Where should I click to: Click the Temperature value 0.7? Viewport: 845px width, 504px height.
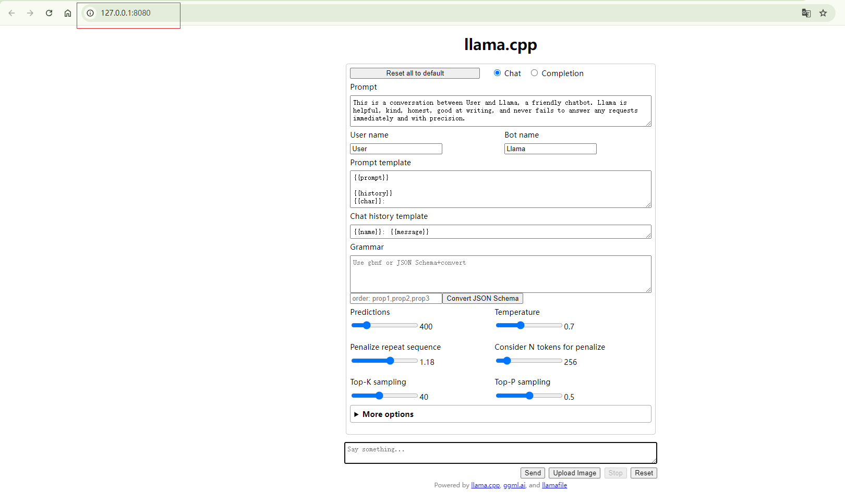pyautogui.click(x=569, y=327)
